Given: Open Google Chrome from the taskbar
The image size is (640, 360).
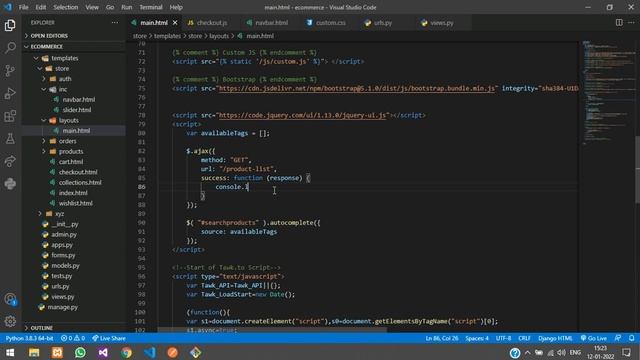Looking at the screenshot, I should [127, 352].
